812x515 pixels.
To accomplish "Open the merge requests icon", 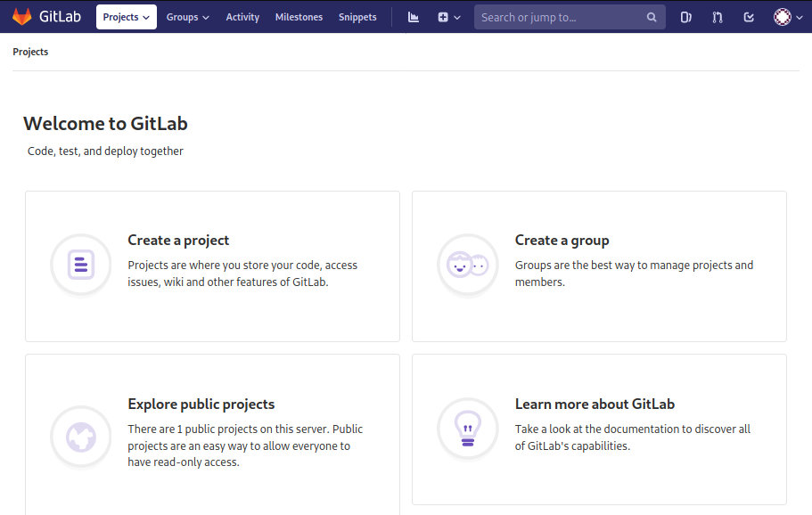I will pyautogui.click(x=718, y=17).
